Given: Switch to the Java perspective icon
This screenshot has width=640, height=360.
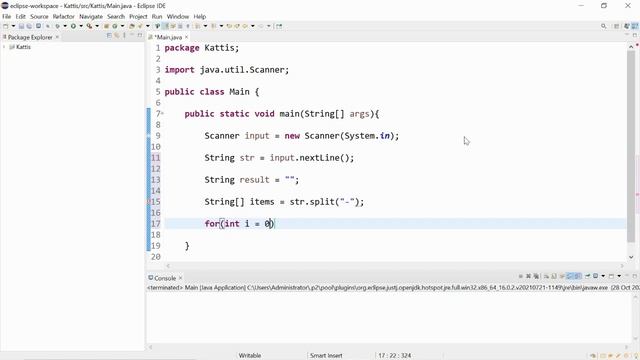Looking at the screenshot, I should coord(635,26).
